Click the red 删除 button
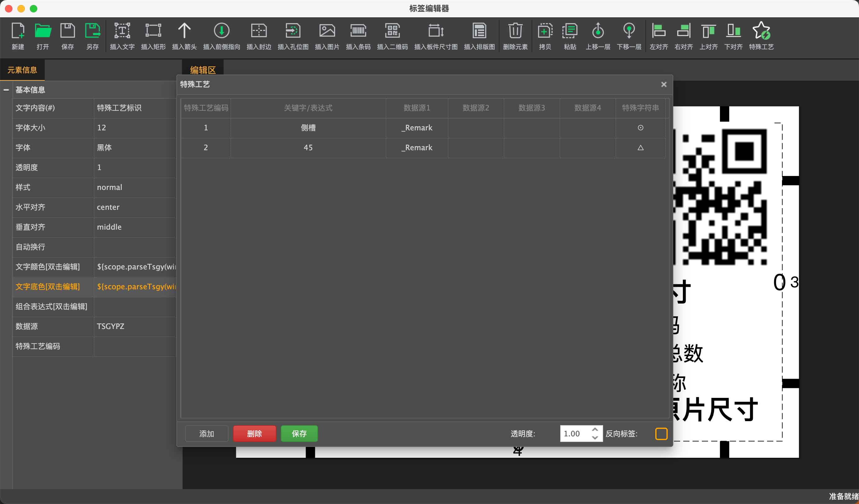 tap(254, 434)
